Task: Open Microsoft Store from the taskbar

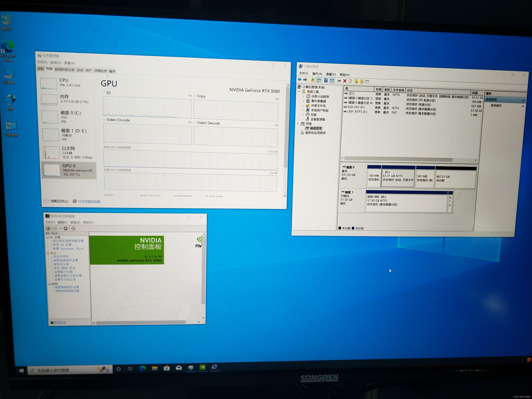Action: pos(167,368)
